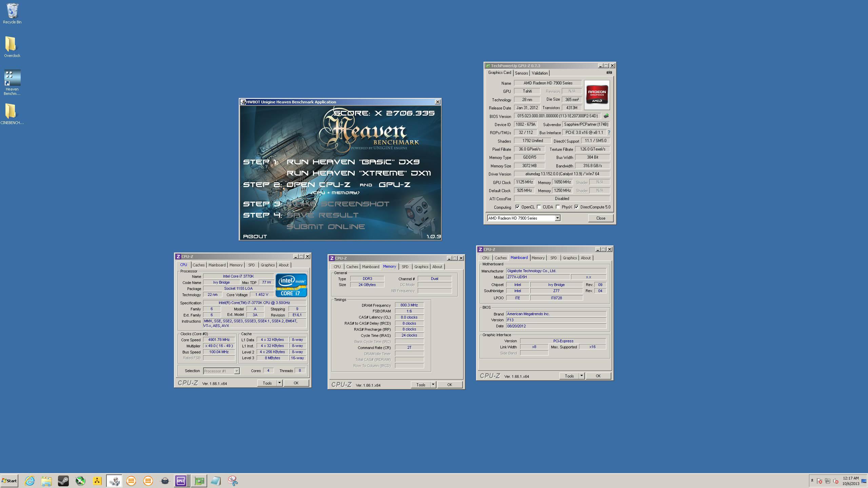Click Run Heaven "Basic" DX9
The width and height of the screenshot is (868, 488).
353,162
